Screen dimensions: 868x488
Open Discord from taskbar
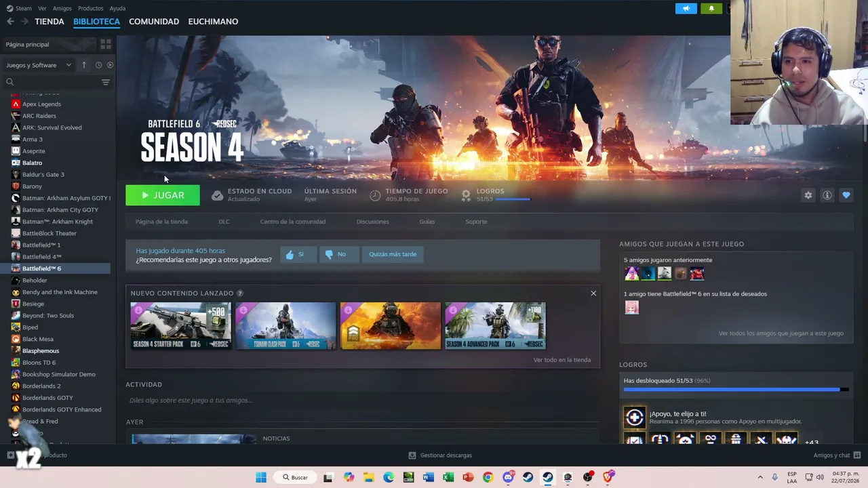pos(509,477)
